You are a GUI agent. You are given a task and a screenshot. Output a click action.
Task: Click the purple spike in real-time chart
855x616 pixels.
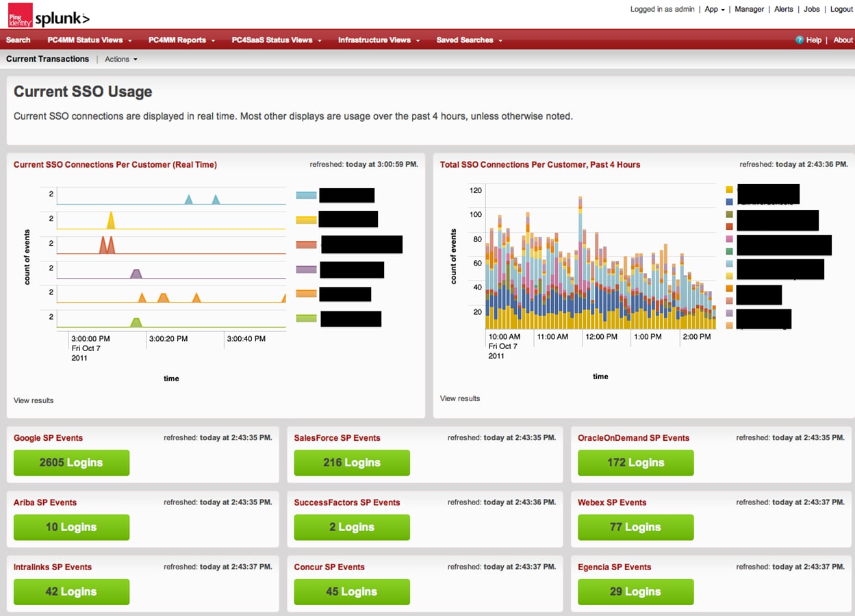(x=136, y=274)
